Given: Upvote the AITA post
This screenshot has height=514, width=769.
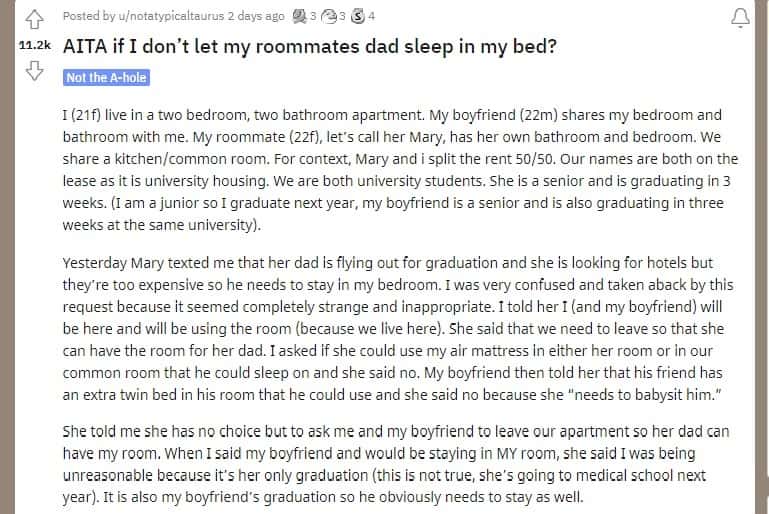Looking at the screenshot, I should click(x=33, y=18).
